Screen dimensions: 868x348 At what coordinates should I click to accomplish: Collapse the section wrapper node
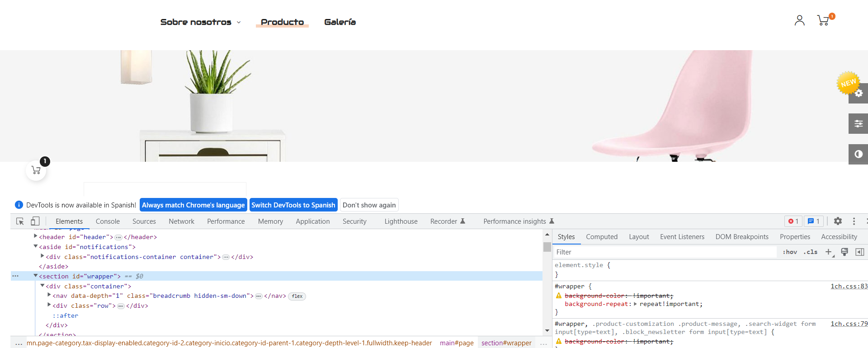click(36, 276)
